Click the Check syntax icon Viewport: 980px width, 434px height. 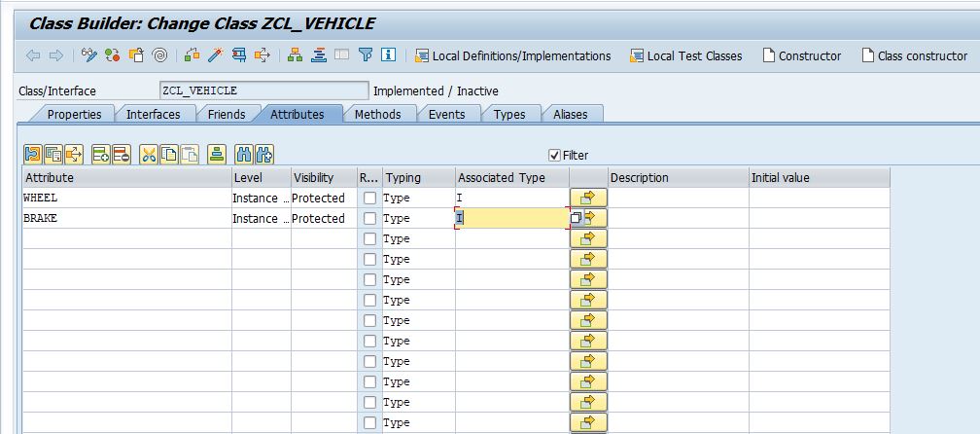[192, 55]
